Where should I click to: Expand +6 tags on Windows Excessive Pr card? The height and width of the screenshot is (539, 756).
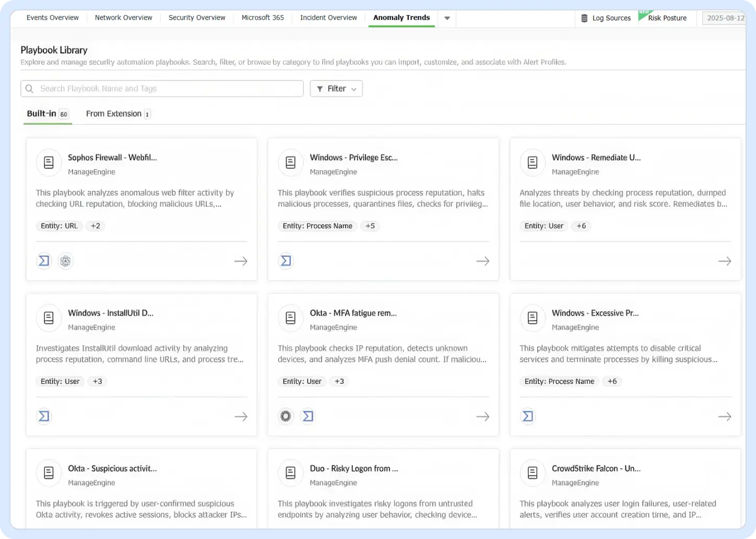612,381
